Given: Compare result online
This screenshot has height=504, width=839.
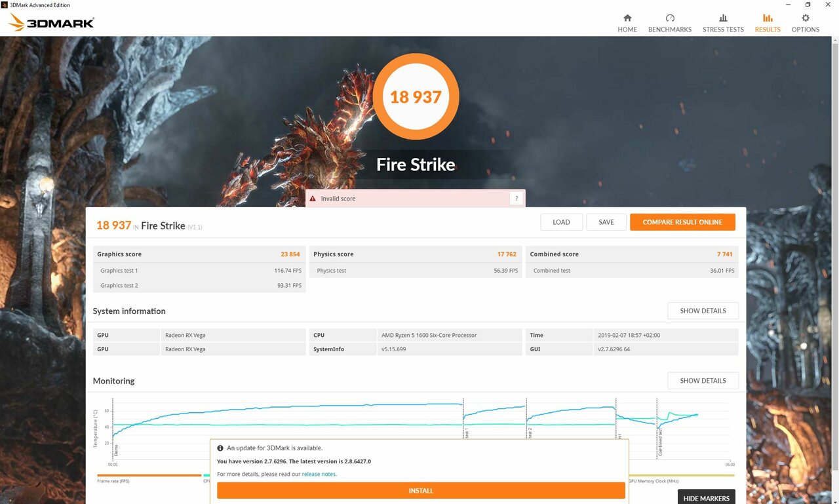Looking at the screenshot, I should (x=682, y=222).
